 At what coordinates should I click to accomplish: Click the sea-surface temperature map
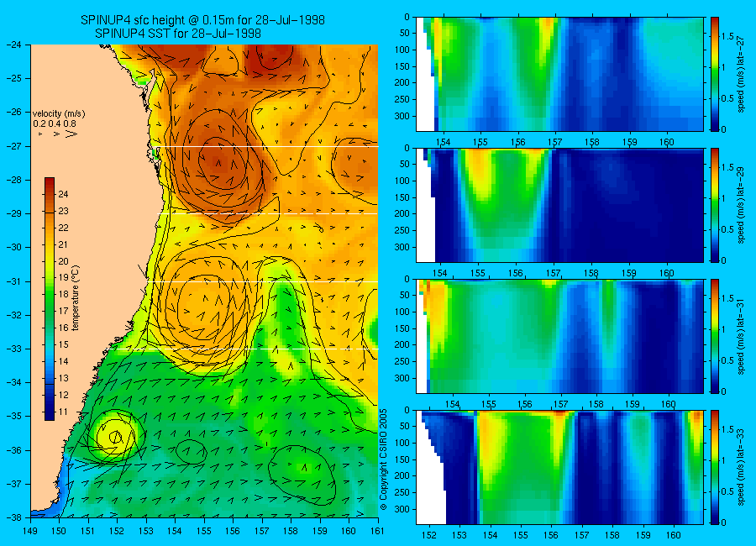[204, 281]
